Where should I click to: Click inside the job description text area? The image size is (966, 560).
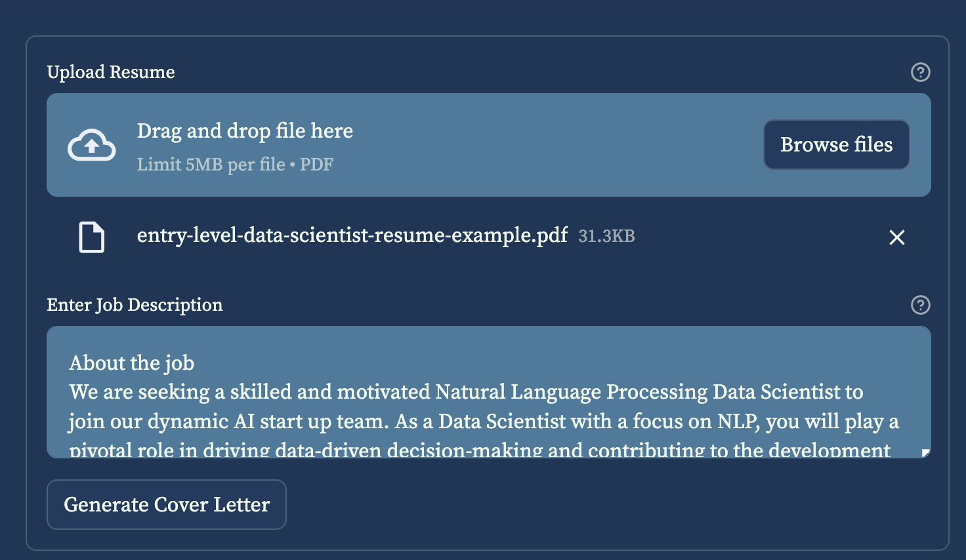click(x=489, y=392)
